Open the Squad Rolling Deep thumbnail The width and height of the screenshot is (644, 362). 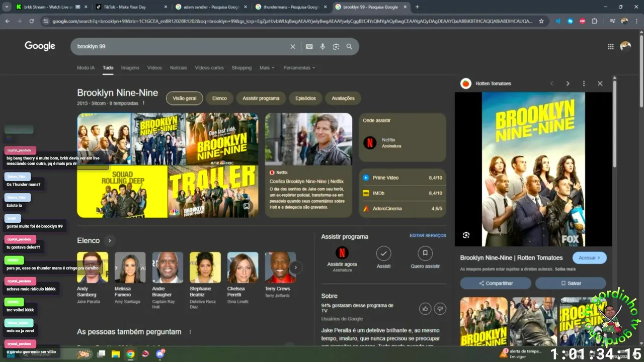(122, 192)
